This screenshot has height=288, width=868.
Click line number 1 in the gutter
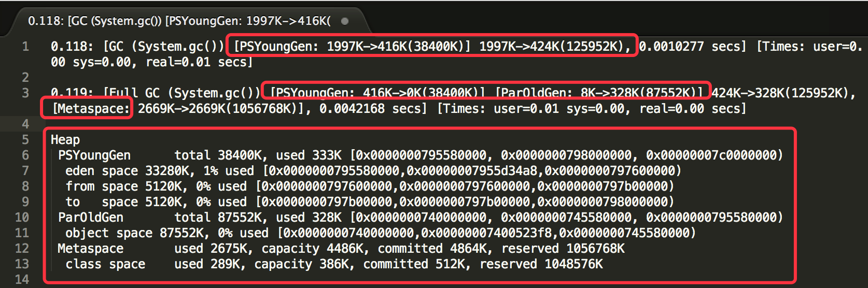coord(25,47)
